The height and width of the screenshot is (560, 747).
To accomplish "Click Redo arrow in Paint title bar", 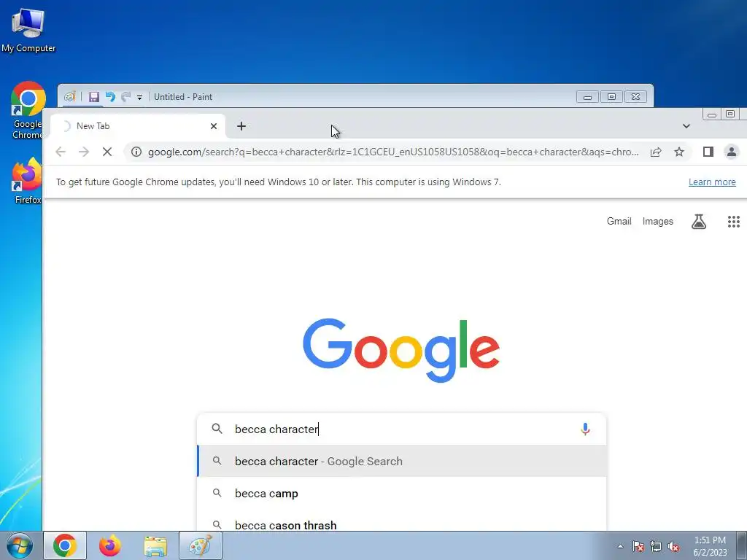I will [x=125, y=97].
